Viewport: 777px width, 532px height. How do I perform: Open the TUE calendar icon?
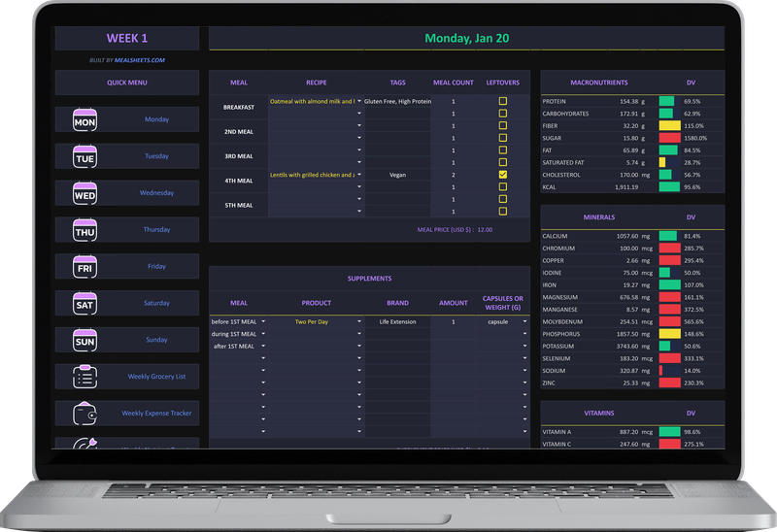tap(84, 156)
